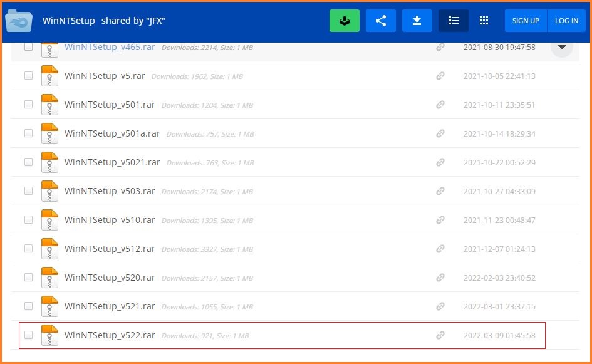Open WinNTSetup_v520.rar file link
592x364 pixels.
110,278
